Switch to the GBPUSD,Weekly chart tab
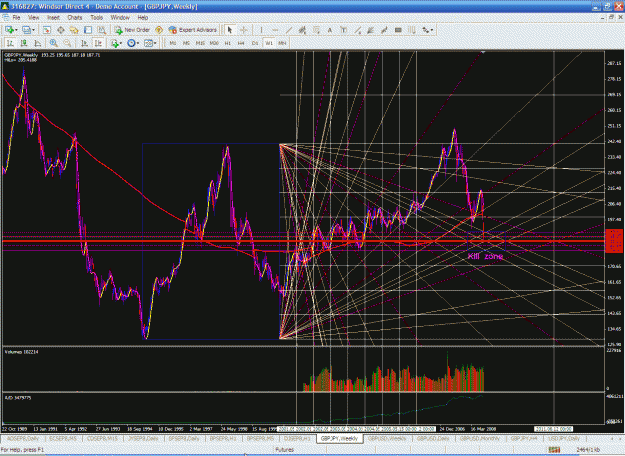Image resolution: width=625 pixels, height=456 pixels. click(x=387, y=438)
